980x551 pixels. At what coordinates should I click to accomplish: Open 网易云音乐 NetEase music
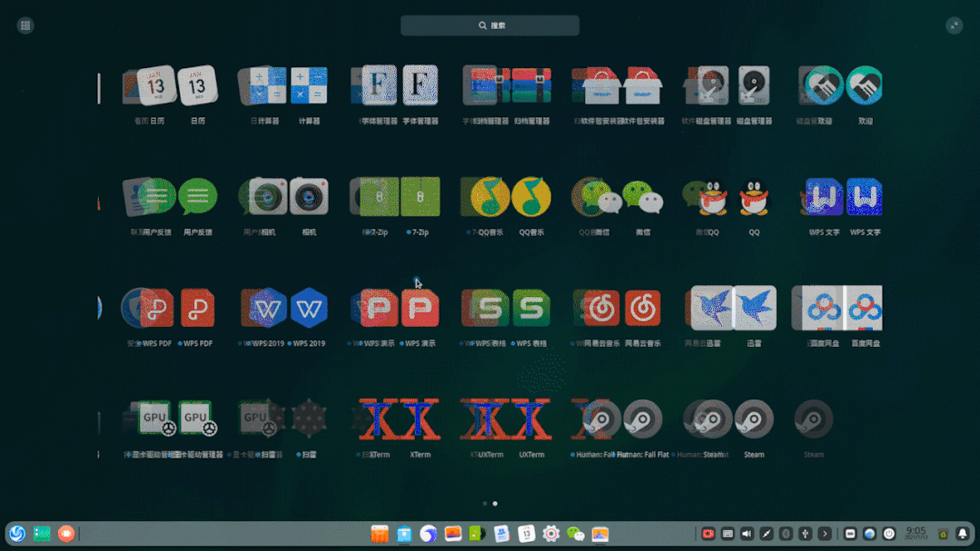point(643,309)
